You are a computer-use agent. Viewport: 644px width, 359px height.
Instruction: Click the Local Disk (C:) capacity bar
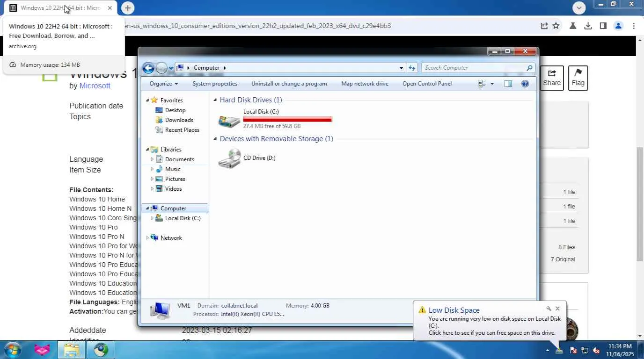click(x=287, y=119)
